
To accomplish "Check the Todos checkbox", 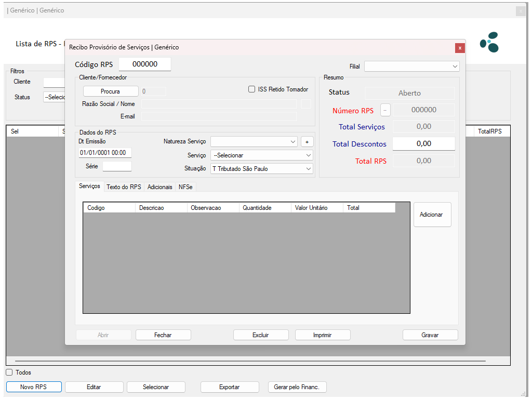I will tap(9, 373).
